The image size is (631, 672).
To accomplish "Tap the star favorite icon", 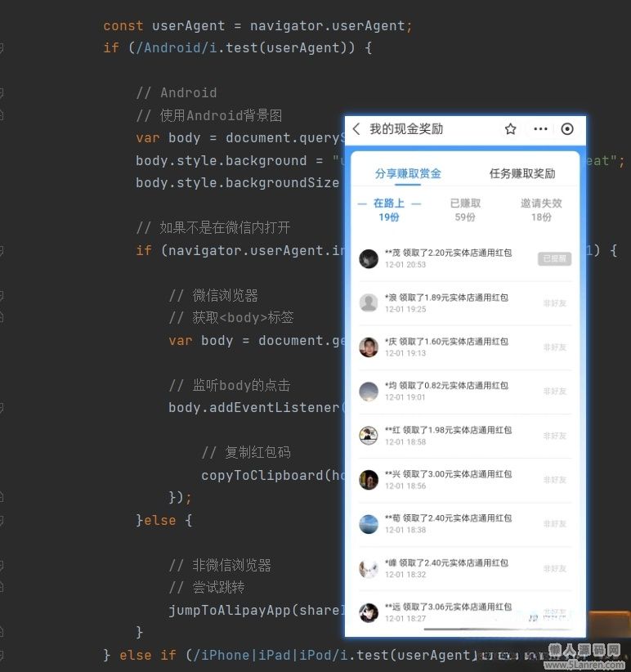I will [510, 129].
